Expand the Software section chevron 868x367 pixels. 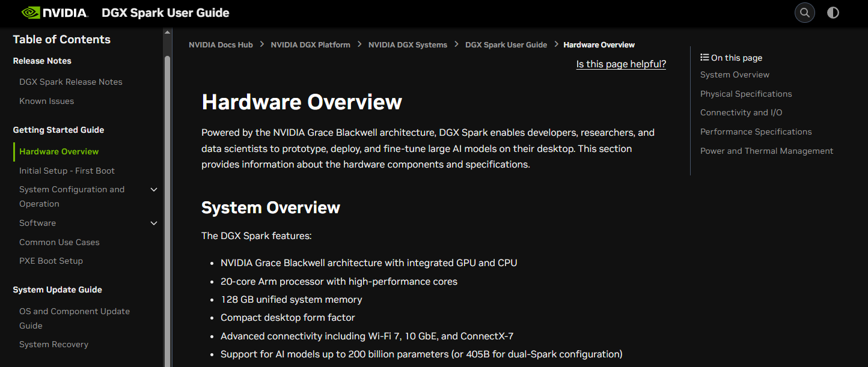click(154, 223)
